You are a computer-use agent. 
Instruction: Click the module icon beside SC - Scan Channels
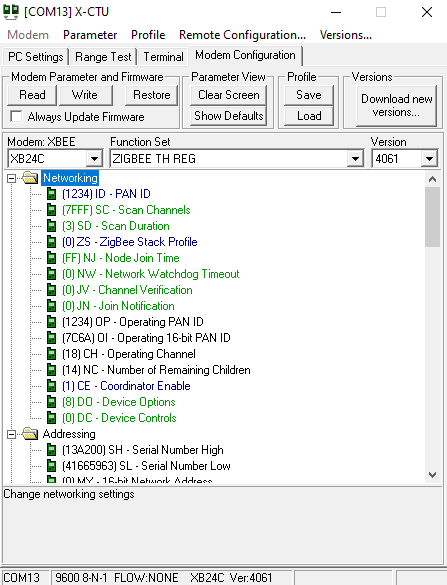click(x=51, y=210)
